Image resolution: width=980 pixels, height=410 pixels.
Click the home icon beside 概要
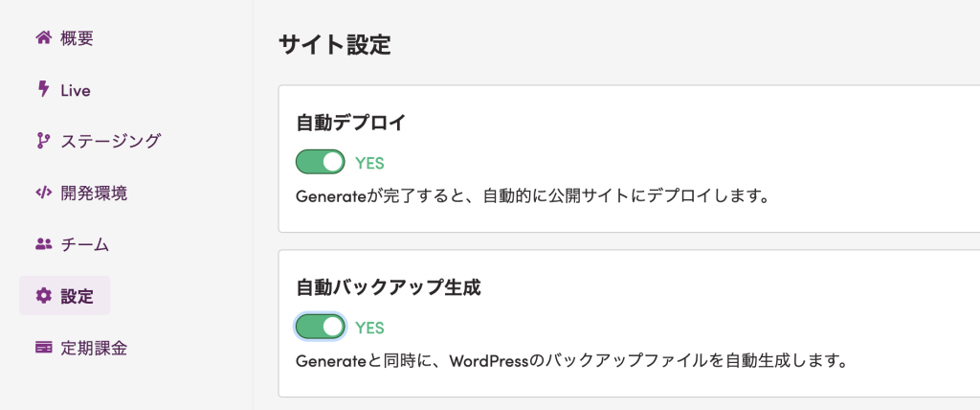tap(43, 39)
